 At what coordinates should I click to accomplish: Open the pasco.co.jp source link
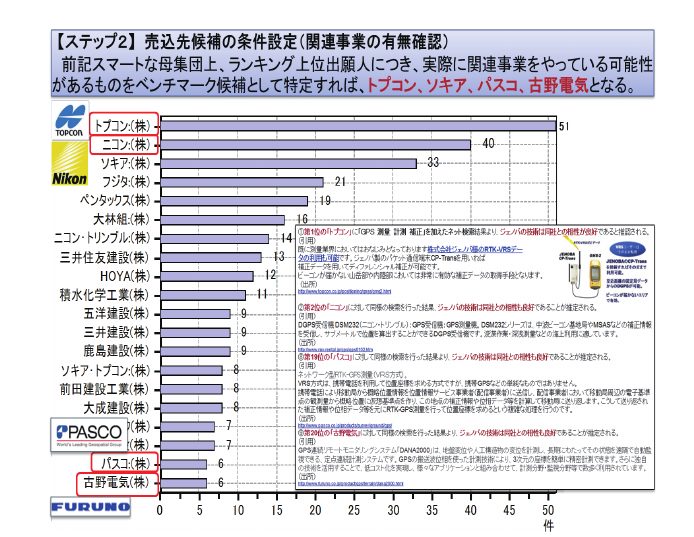click(x=344, y=425)
